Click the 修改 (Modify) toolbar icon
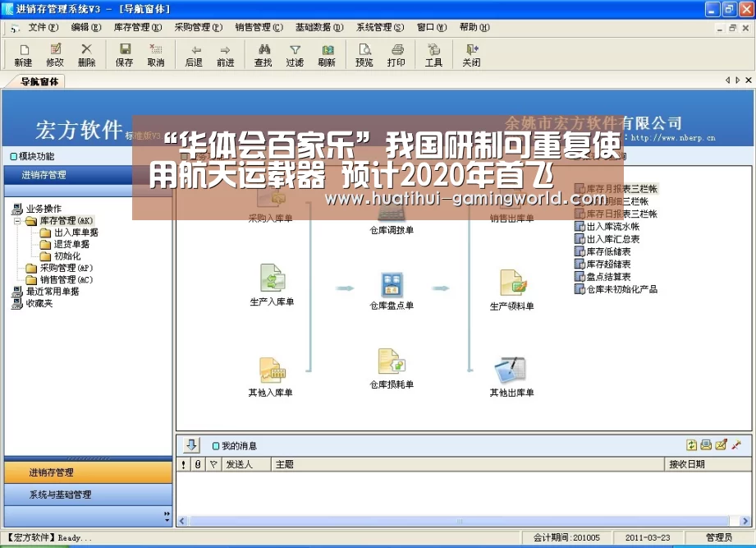 coord(55,54)
